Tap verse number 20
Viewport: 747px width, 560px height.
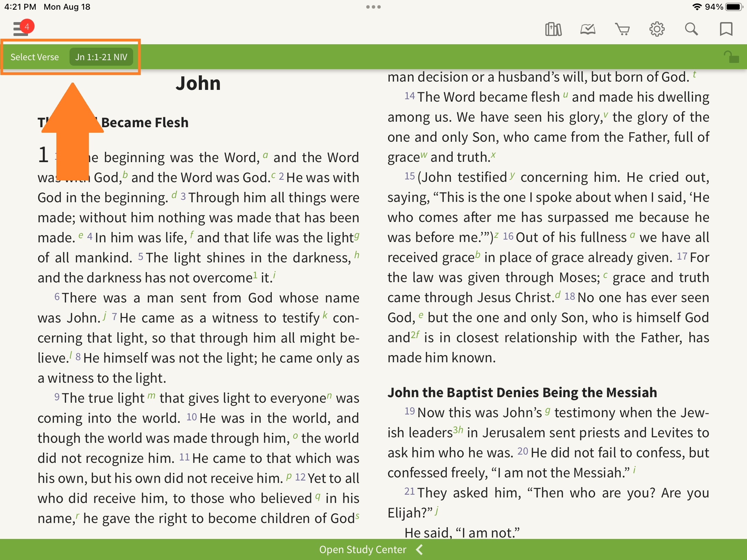click(523, 451)
